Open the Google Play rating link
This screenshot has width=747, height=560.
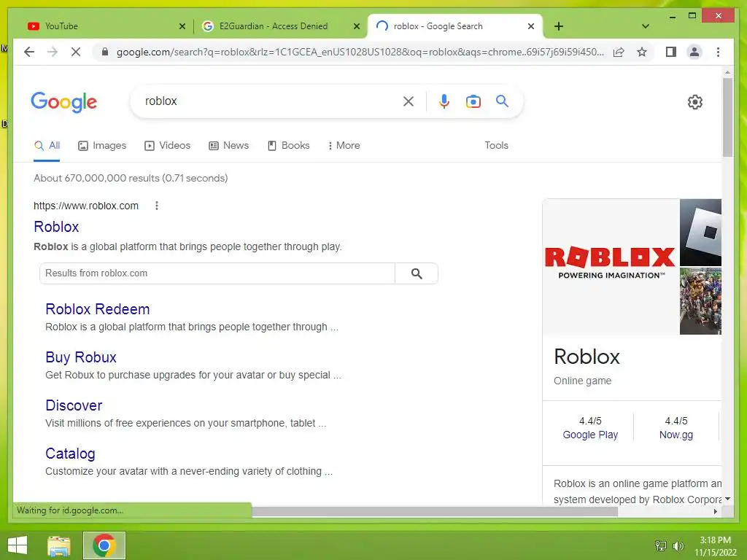pyautogui.click(x=590, y=435)
